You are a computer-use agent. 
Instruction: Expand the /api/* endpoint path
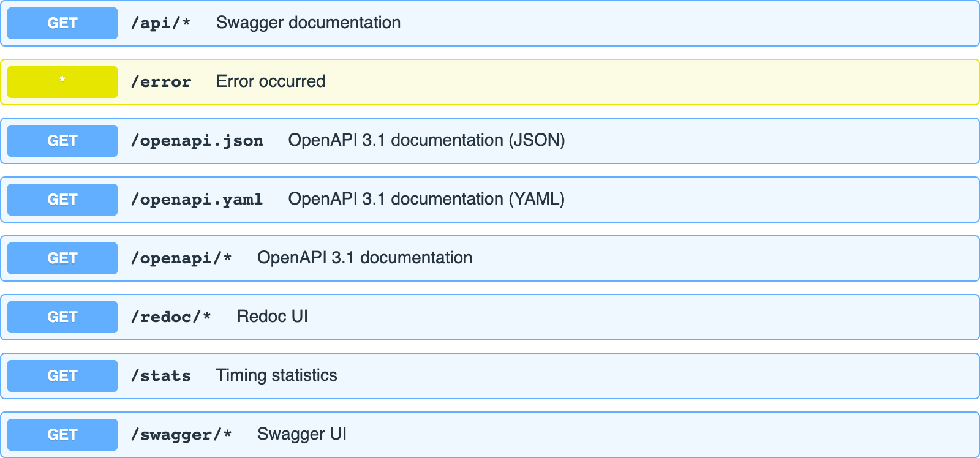coord(160,23)
